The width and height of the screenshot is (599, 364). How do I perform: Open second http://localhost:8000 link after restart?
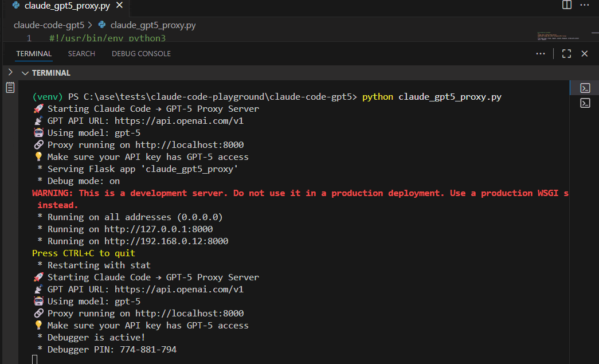(x=190, y=314)
